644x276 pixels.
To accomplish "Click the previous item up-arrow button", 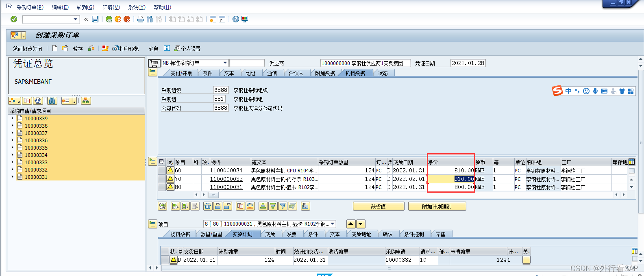I will pyautogui.click(x=351, y=224).
